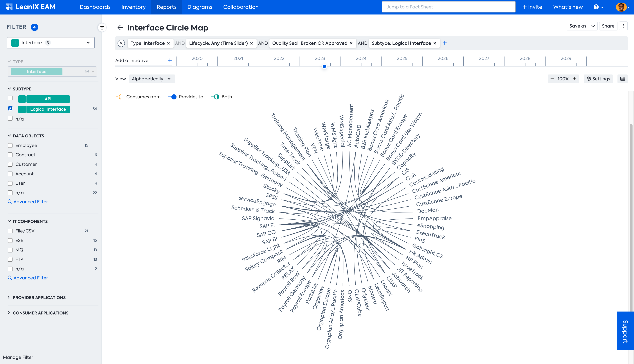Uncheck the Logical Interface subtype
This screenshot has width=634, height=364.
[10, 108]
